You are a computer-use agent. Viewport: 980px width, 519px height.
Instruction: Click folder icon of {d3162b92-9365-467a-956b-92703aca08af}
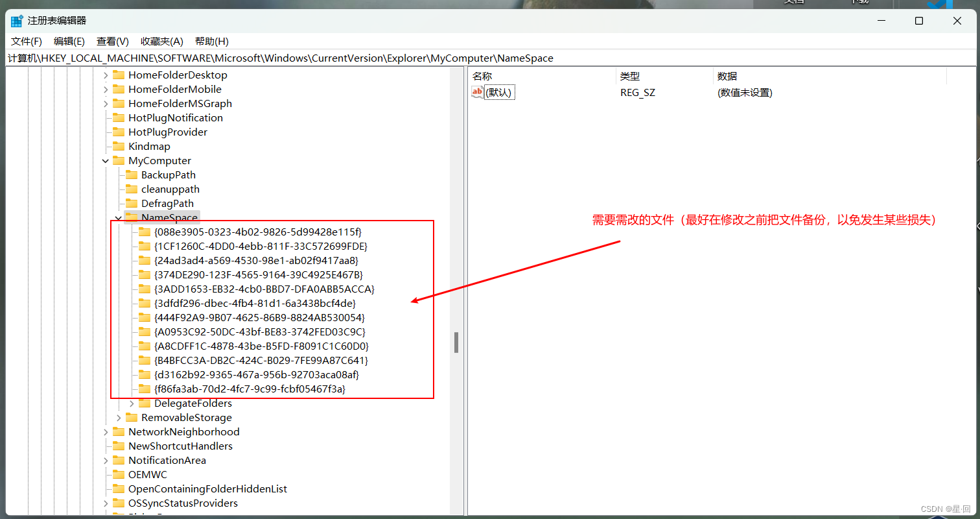[145, 374]
